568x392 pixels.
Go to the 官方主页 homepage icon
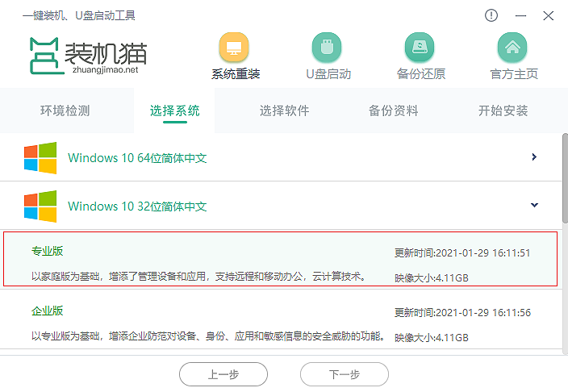tap(513, 48)
